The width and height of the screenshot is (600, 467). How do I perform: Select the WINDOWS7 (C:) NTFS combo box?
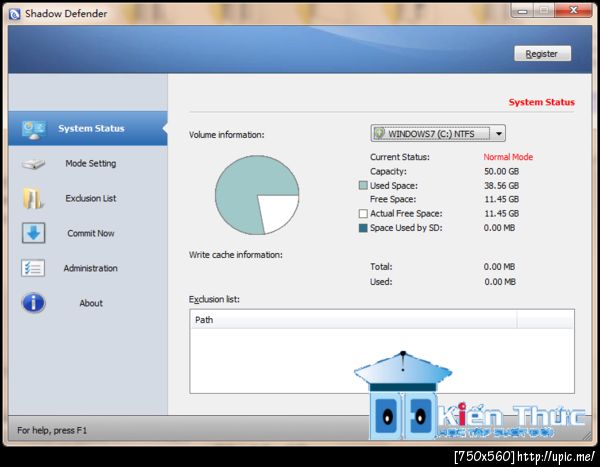click(x=438, y=134)
